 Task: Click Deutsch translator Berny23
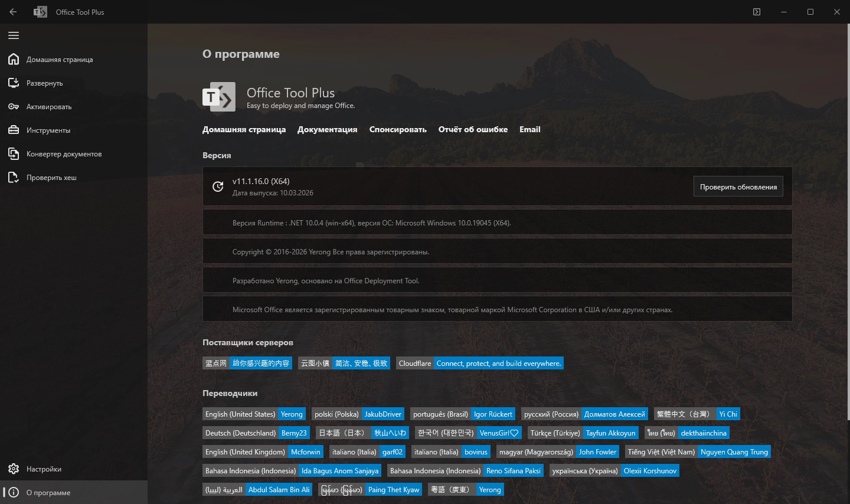294,433
